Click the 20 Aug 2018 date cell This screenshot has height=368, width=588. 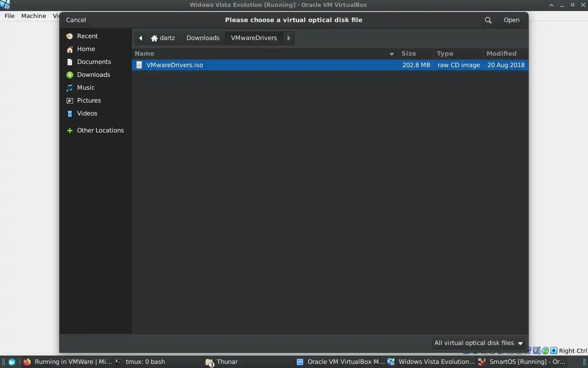506,65
